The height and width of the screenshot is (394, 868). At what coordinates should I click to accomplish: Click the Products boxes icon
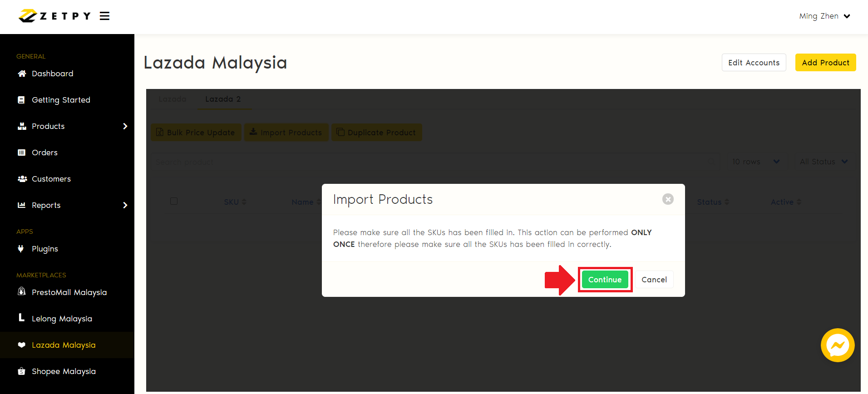(x=22, y=126)
